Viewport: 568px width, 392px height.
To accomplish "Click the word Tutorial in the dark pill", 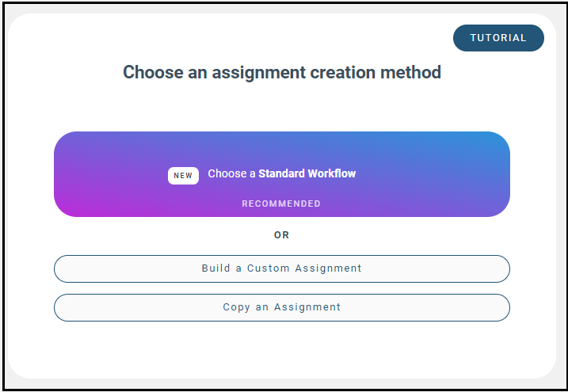I will pos(498,38).
